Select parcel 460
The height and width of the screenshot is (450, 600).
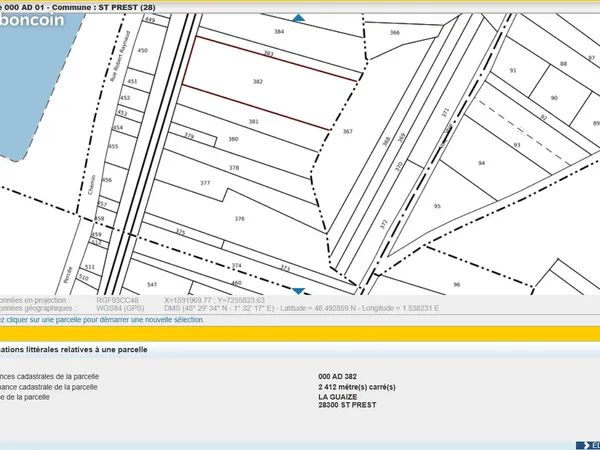[236, 283]
